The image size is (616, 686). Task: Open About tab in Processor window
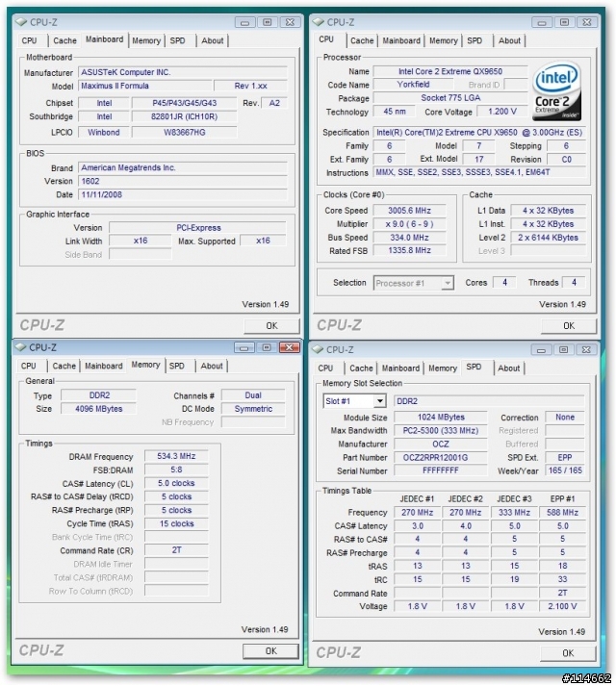(x=509, y=40)
